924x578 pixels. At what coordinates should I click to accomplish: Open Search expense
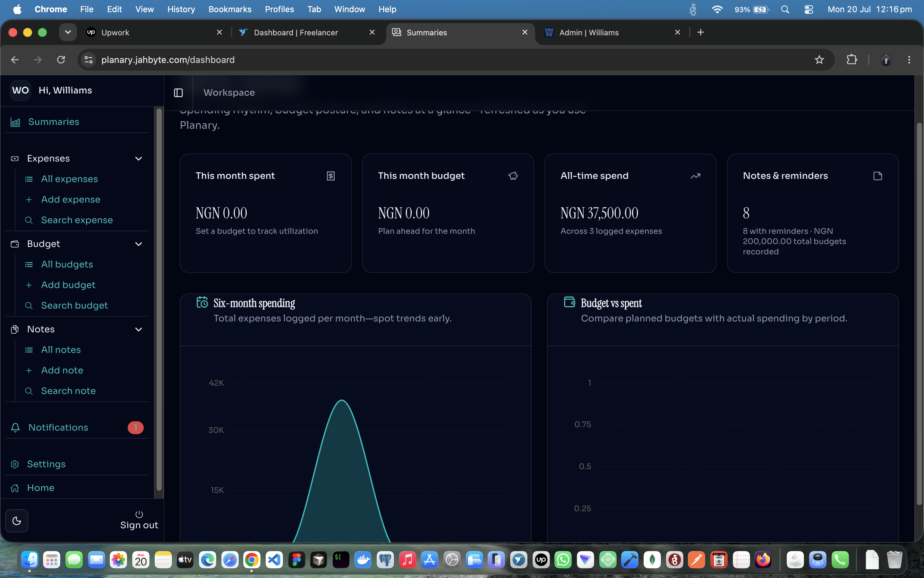pos(77,220)
